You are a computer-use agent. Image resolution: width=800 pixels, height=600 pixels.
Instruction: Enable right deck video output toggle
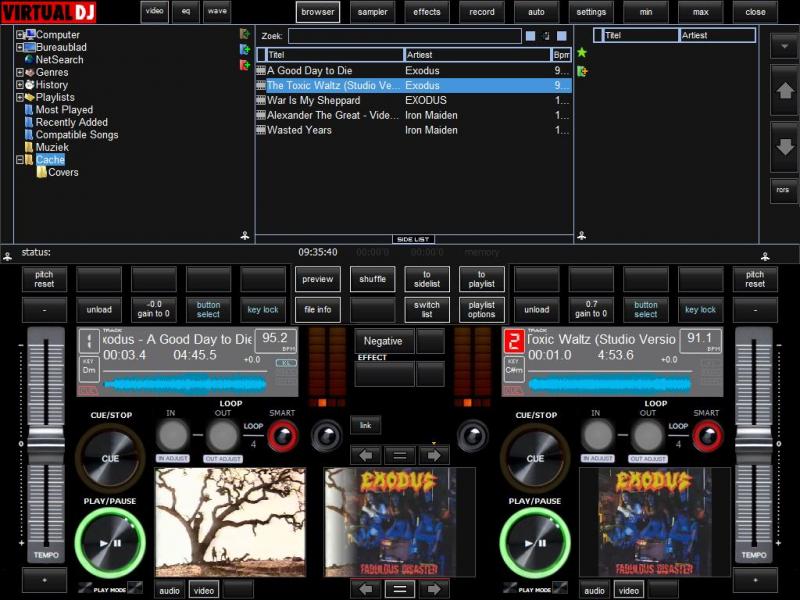tap(629, 590)
